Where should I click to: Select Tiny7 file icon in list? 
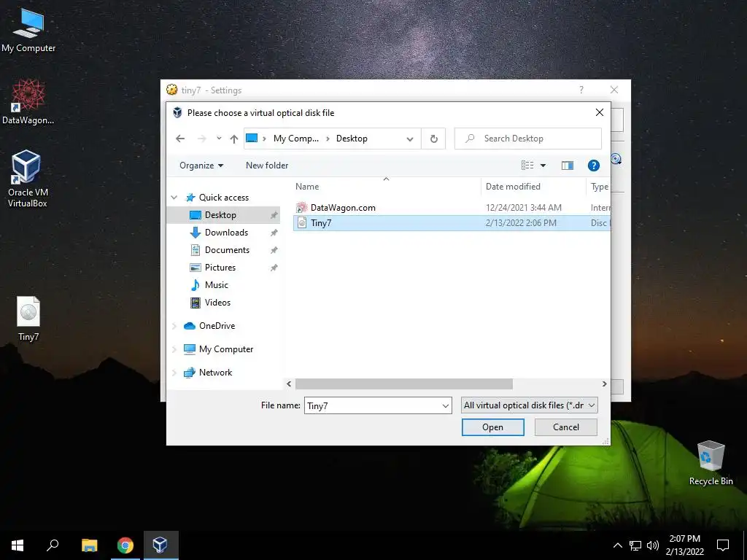click(x=301, y=223)
